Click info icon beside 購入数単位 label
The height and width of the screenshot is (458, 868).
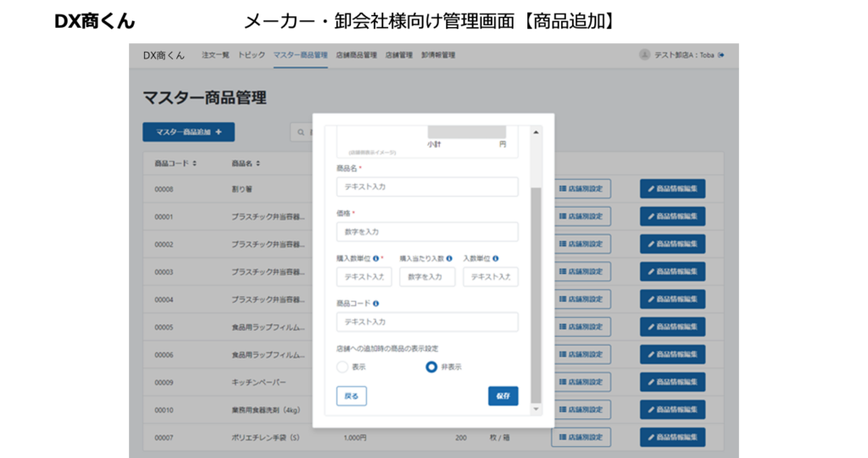click(x=376, y=258)
